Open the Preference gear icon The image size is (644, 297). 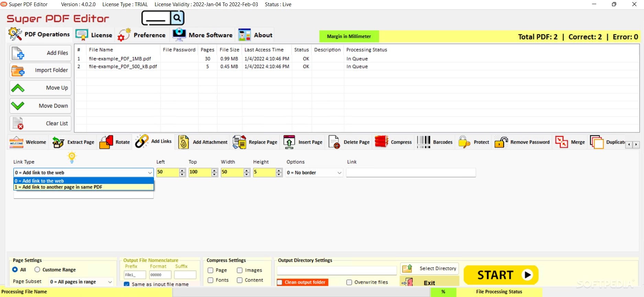click(124, 35)
